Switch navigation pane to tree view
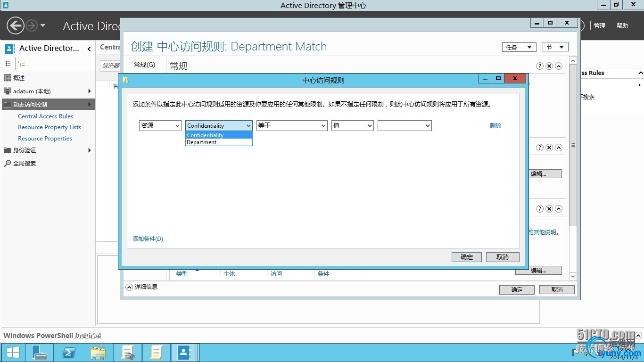This screenshot has width=644, height=362. 21,64
